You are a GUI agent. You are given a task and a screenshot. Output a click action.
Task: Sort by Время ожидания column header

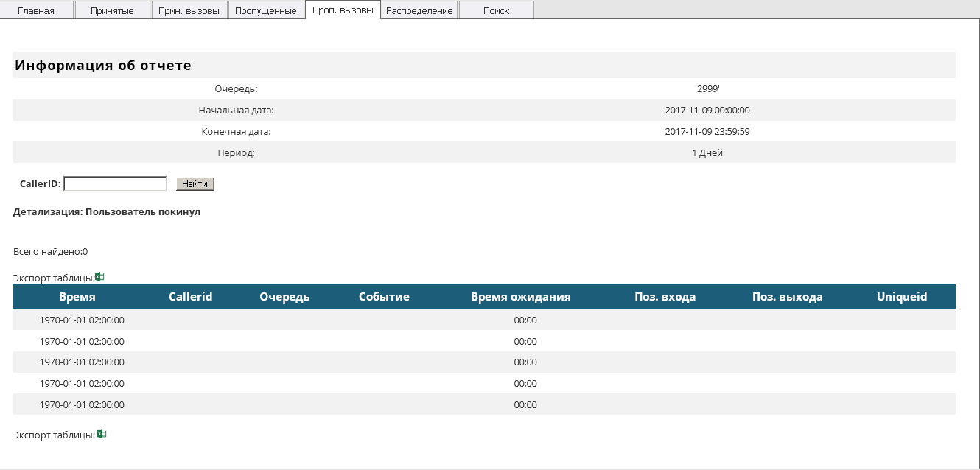520,297
